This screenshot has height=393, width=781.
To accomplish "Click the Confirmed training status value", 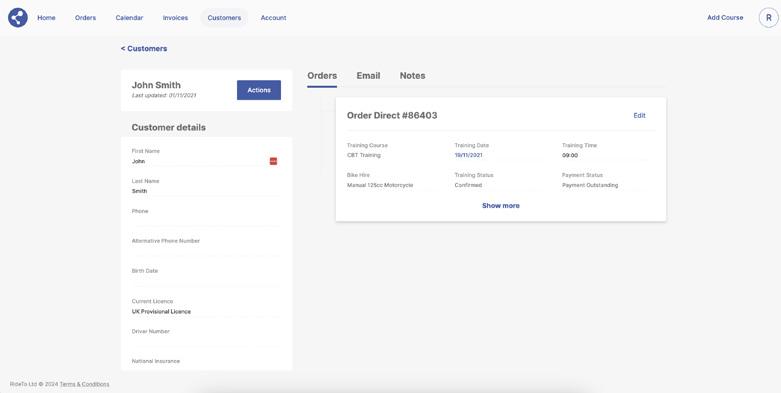I will click(468, 185).
